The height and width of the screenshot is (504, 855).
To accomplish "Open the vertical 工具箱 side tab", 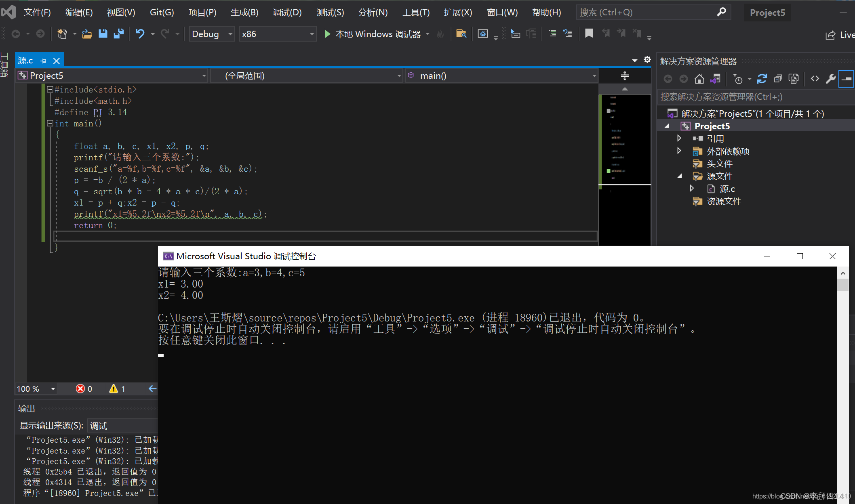I will [4, 65].
